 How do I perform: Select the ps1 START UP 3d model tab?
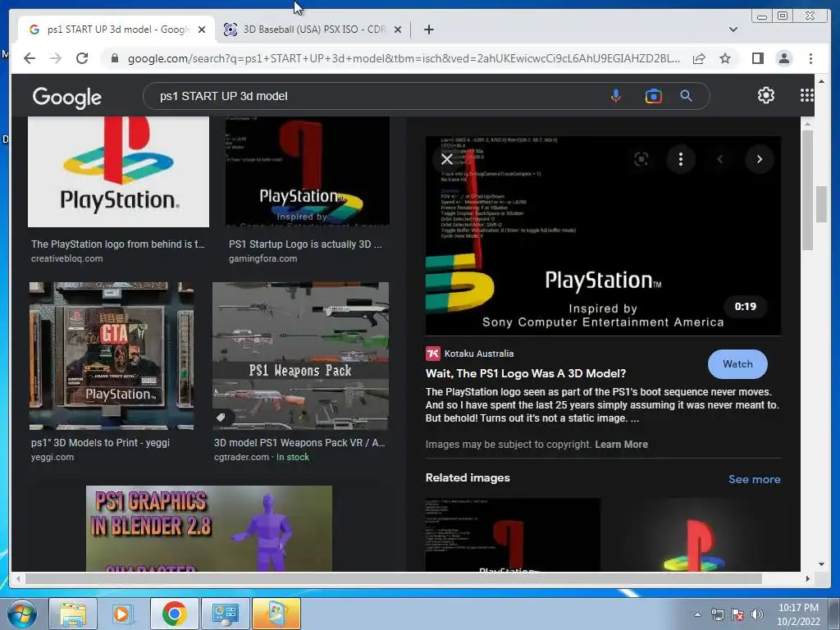[116, 30]
